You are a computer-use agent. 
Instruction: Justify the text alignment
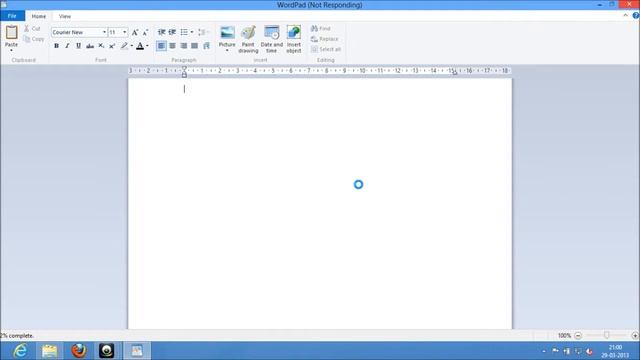point(195,46)
